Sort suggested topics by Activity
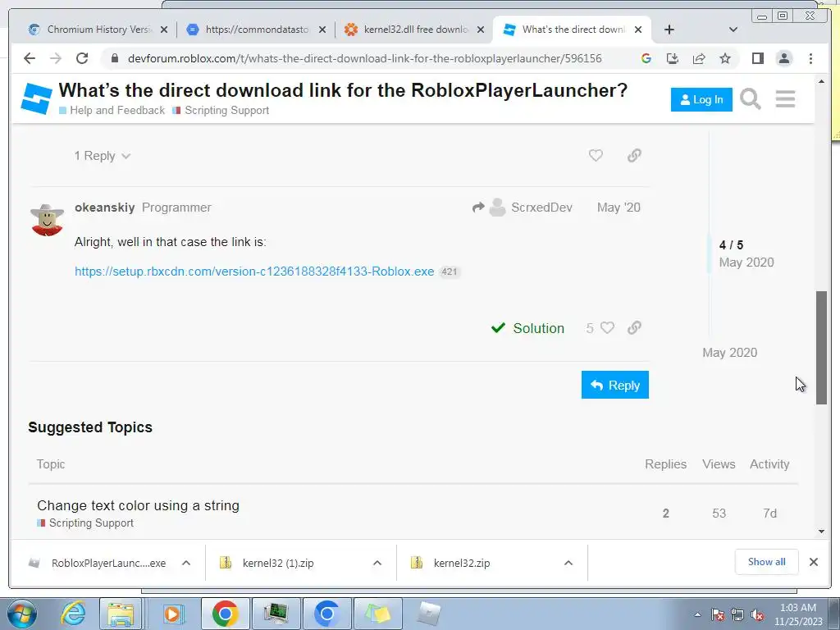The image size is (840, 630). 769,464
